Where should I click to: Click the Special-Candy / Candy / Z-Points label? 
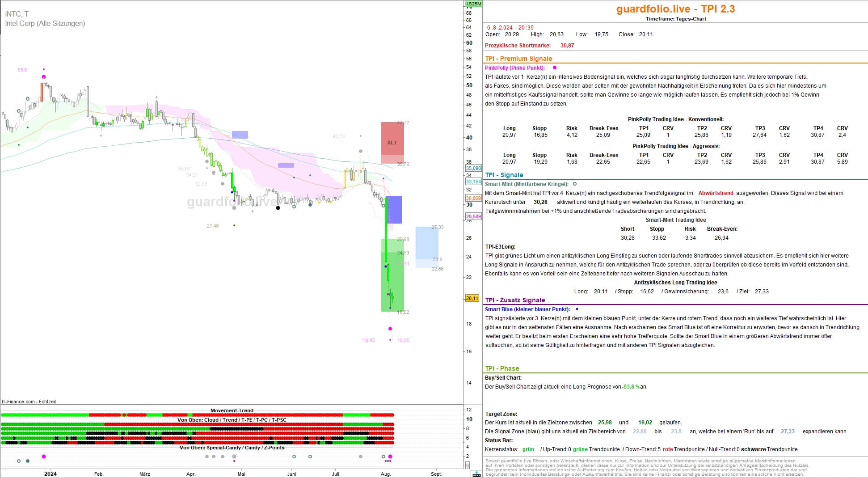click(232, 448)
